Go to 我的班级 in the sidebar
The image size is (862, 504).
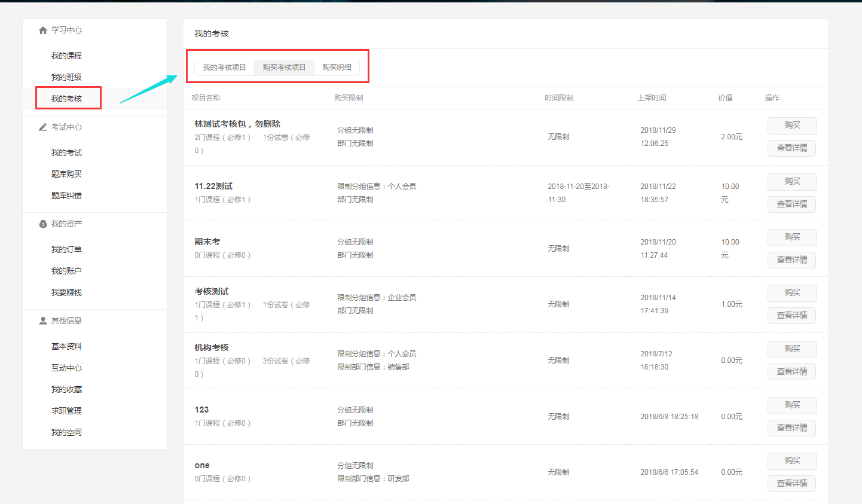pos(66,77)
